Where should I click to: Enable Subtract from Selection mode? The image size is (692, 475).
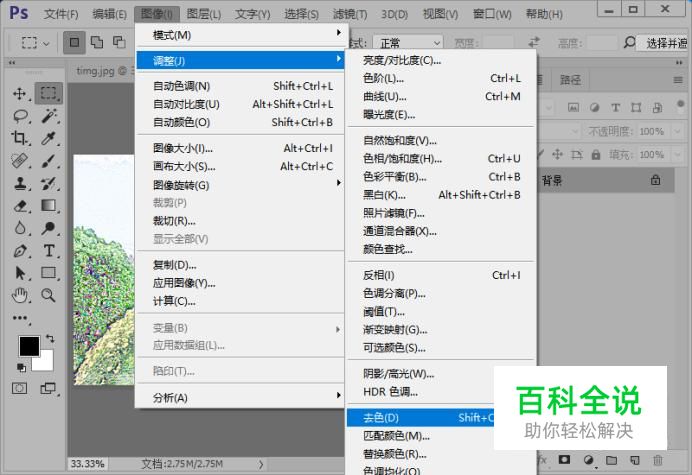[x=119, y=42]
